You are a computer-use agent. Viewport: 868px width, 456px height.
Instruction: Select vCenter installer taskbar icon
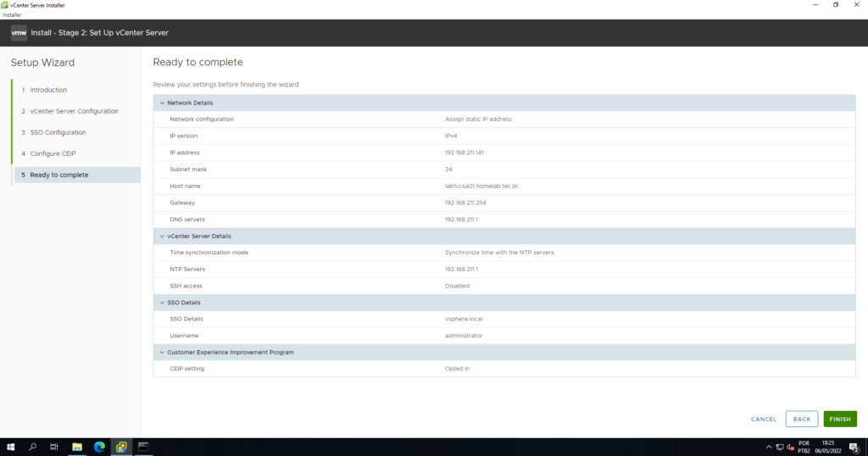(x=121, y=448)
